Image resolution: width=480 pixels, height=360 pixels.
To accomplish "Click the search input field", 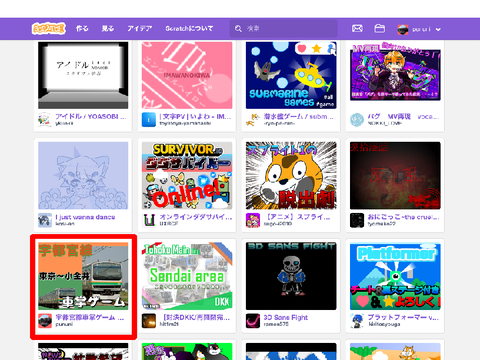I will 284,29.
